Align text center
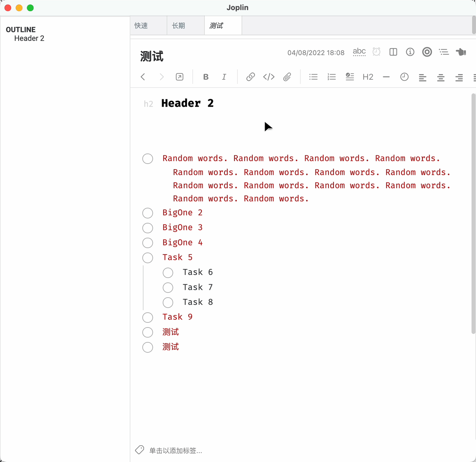476x462 pixels. tap(441, 77)
